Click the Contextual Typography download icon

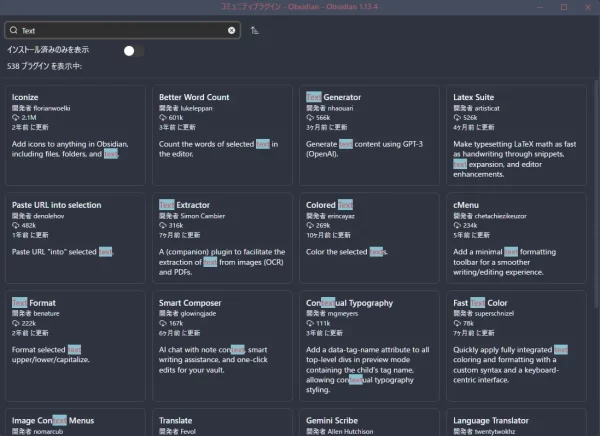point(310,323)
